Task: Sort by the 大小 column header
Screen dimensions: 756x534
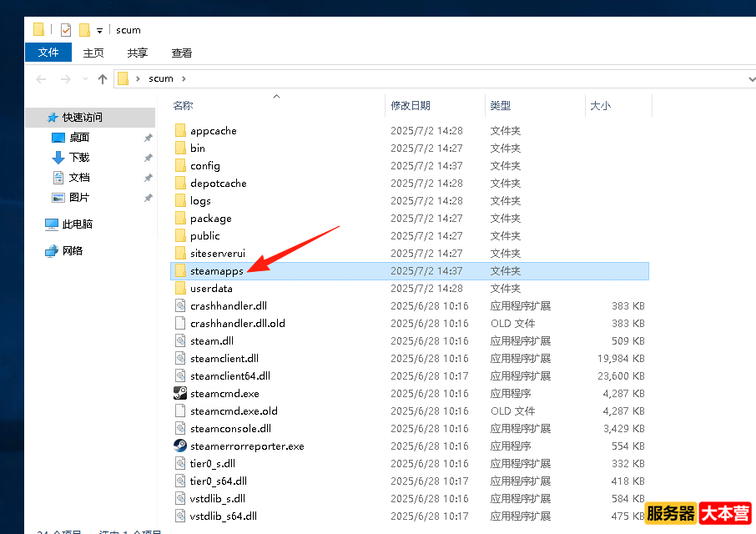Action: tap(600, 105)
